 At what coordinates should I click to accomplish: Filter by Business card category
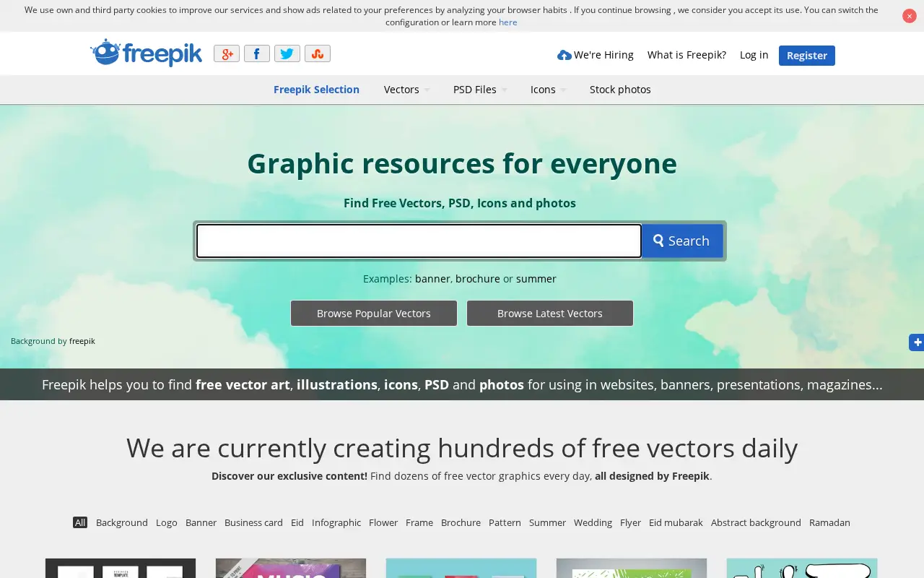[253, 522]
